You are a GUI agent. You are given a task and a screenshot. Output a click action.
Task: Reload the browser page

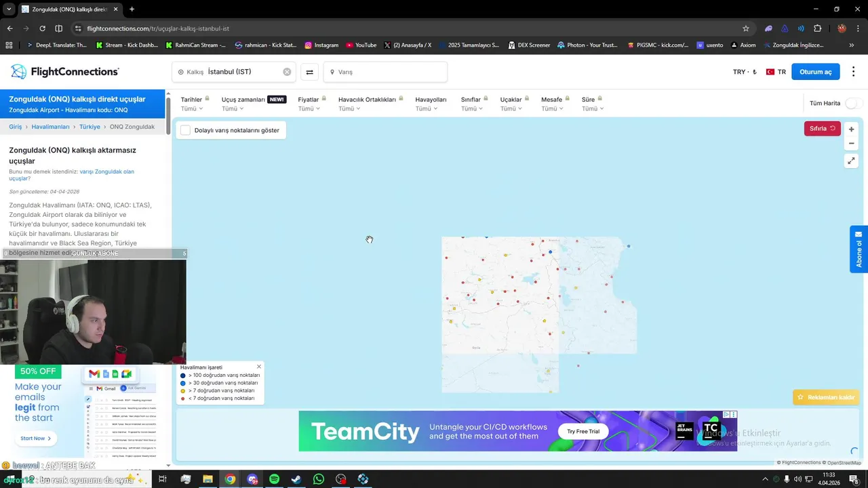[x=42, y=28]
